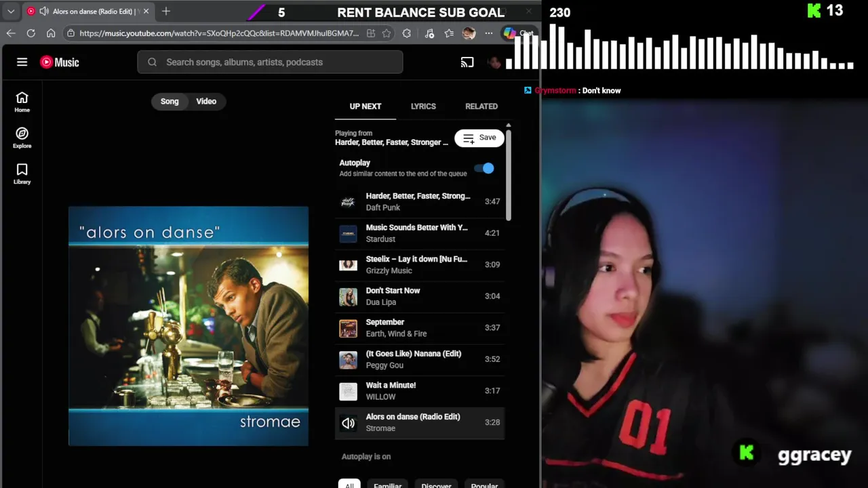Viewport: 868px width, 488px height.
Task: Play Harder, Better, Faster, Stronger from the queue
Action: click(420, 201)
